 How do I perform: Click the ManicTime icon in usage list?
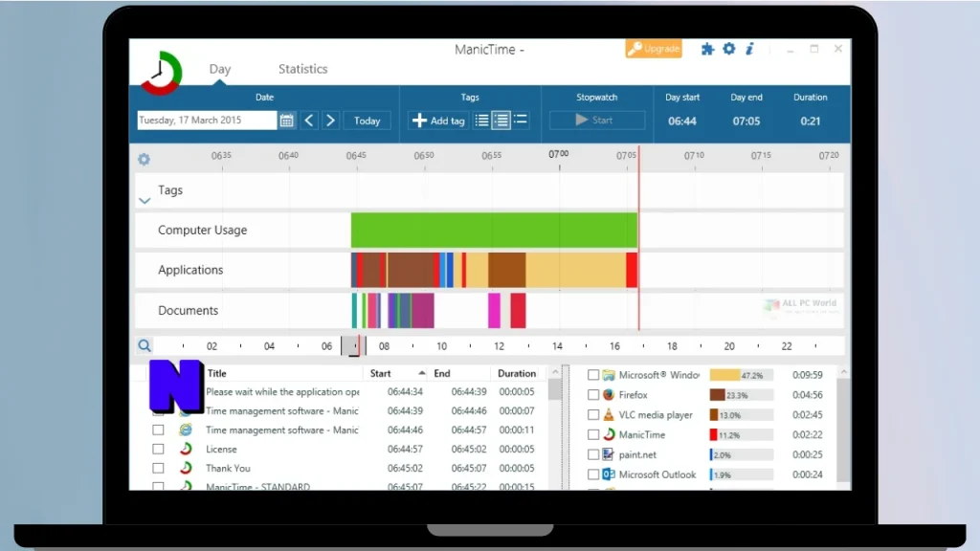point(609,435)
